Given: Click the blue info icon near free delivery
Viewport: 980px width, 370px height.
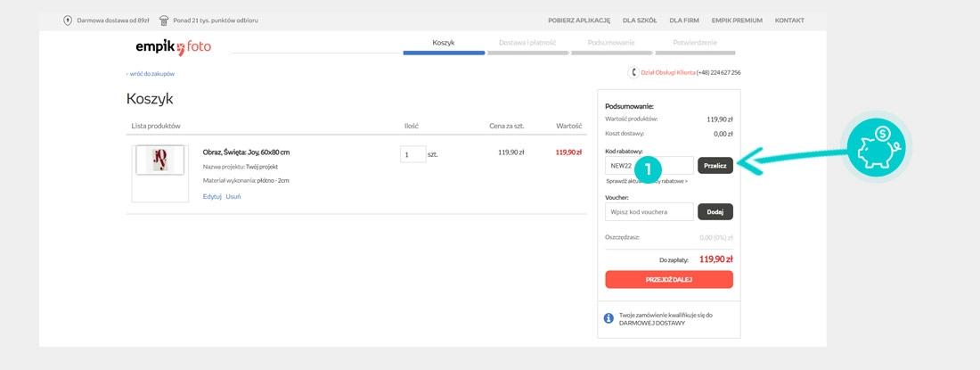Looking at the screenshot, I should point(608,318).
